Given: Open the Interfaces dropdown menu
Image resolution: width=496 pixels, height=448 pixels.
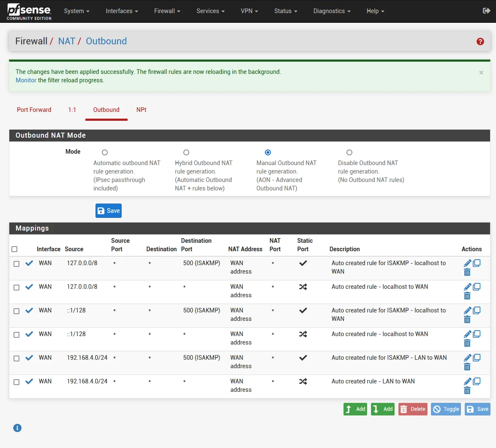Looking at the screenshot, I should click(122, 11).
